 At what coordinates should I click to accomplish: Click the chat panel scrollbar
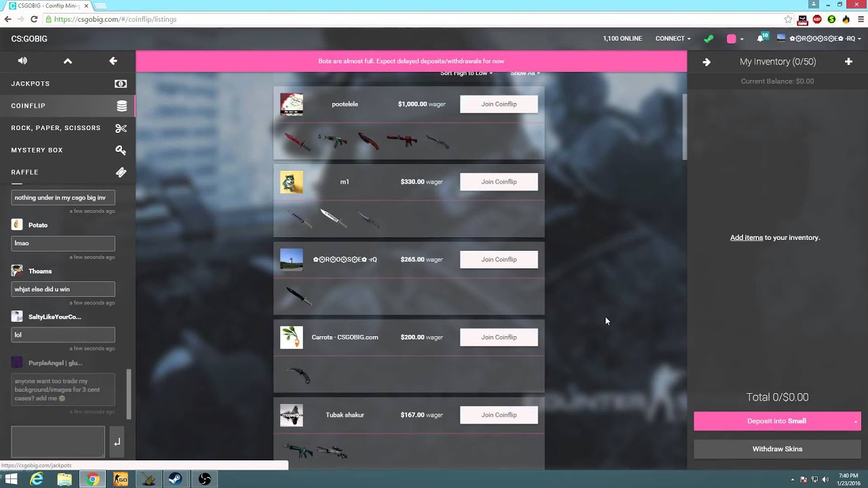129,394
